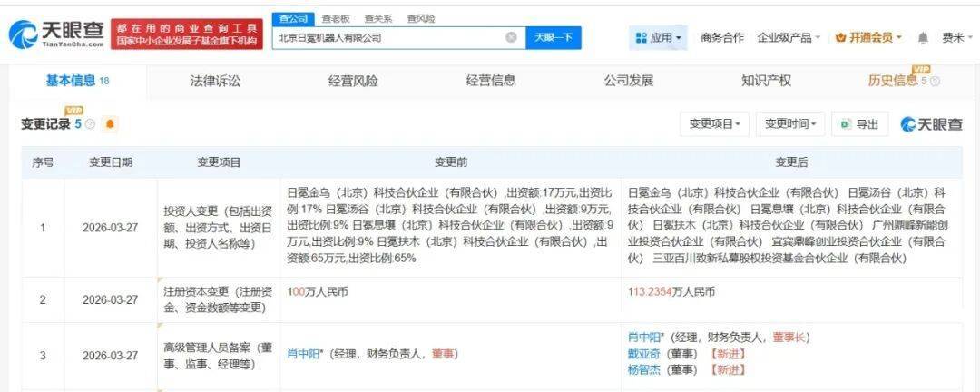Switch to the 基本信息 tab
This screenshot has width=980, height=392.
point(77,81)
